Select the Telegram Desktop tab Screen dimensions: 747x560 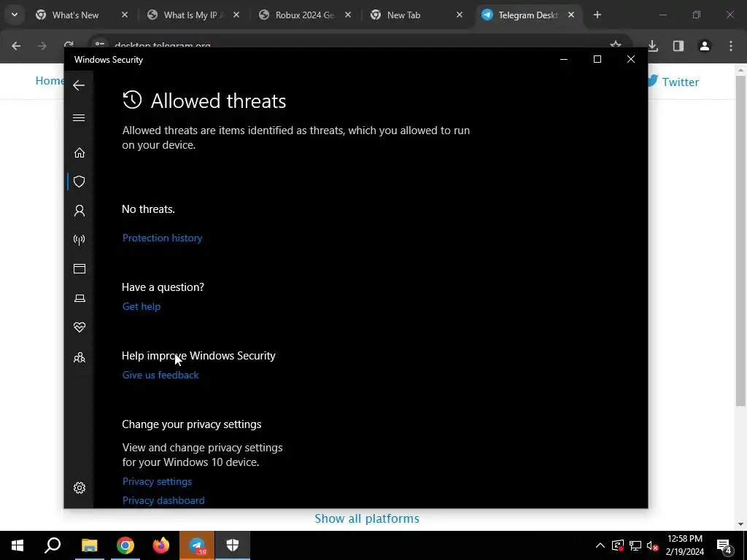[527, 15]
